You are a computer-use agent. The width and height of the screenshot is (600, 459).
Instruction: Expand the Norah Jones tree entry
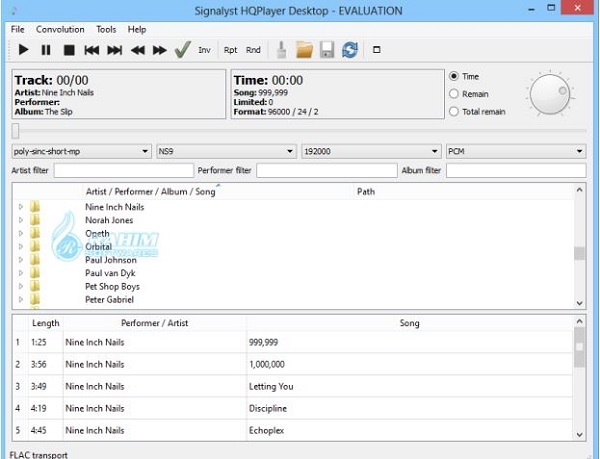click(x=21, y=221)
